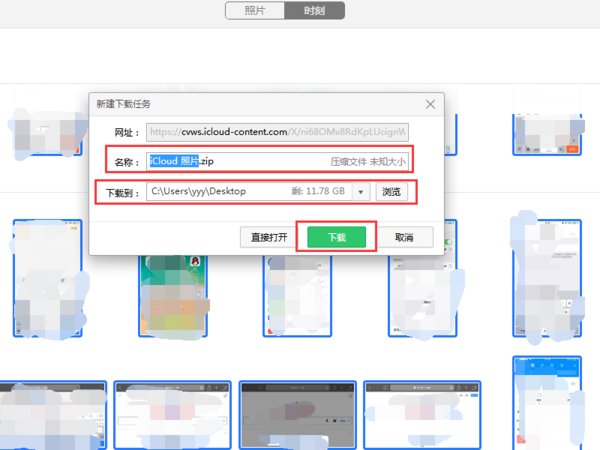Click the 直接打开 button
Viewport: 600px width, 450px height.
[268, 237]
